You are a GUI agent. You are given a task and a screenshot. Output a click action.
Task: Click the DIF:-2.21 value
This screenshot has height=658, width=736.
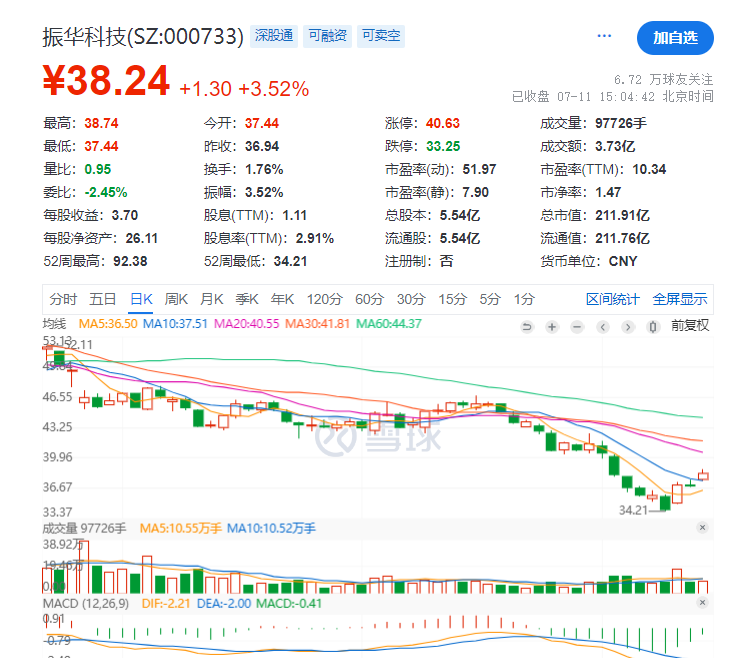[166, 603]
